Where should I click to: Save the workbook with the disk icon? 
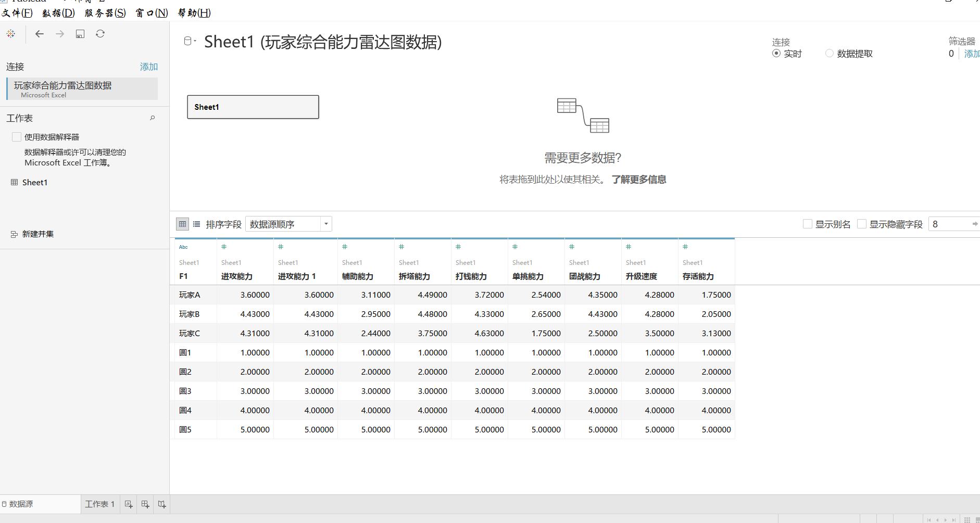pyautogui.click(x=80, y=34)
